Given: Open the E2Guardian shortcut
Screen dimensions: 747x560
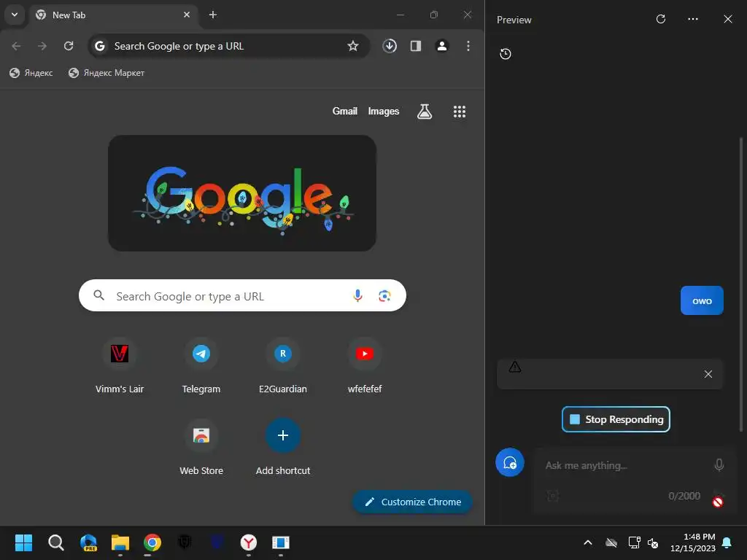Looking at the screenshot, I should click(x=283, y=366).
